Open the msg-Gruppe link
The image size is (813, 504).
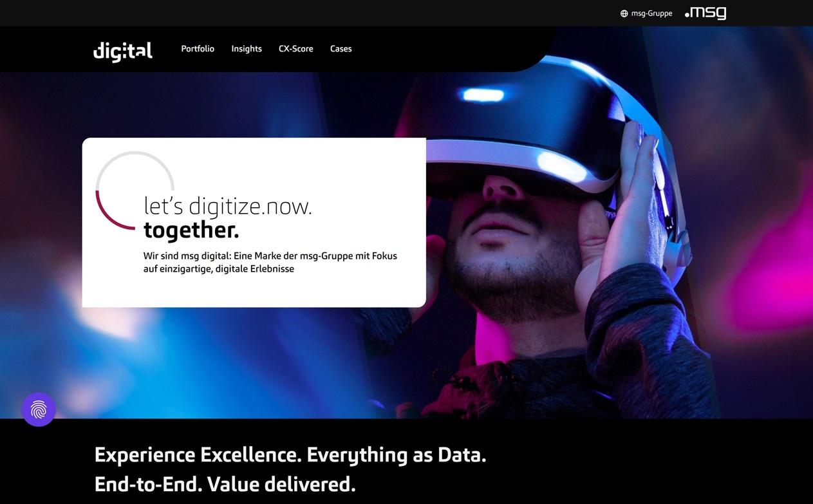tap(651, 14)
